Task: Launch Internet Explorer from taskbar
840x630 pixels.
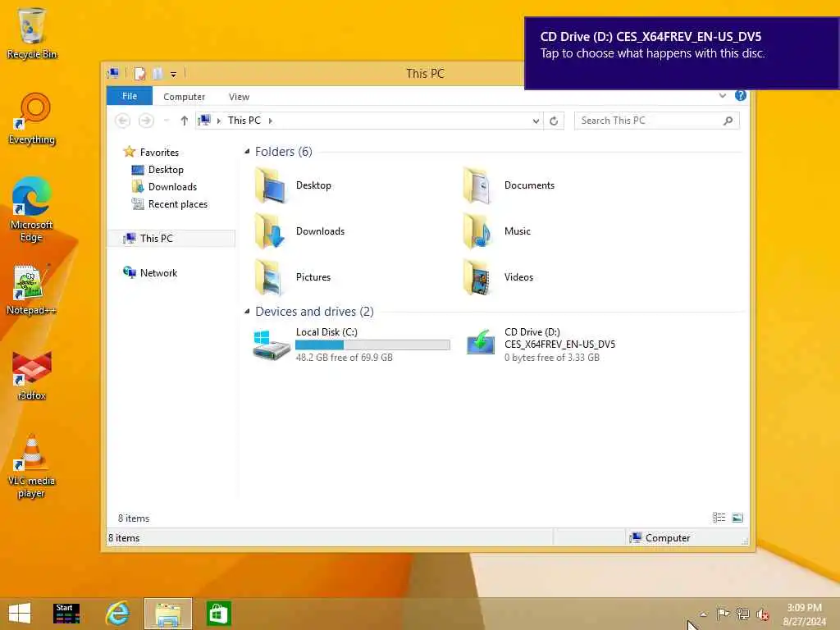Action: (117, 614)
